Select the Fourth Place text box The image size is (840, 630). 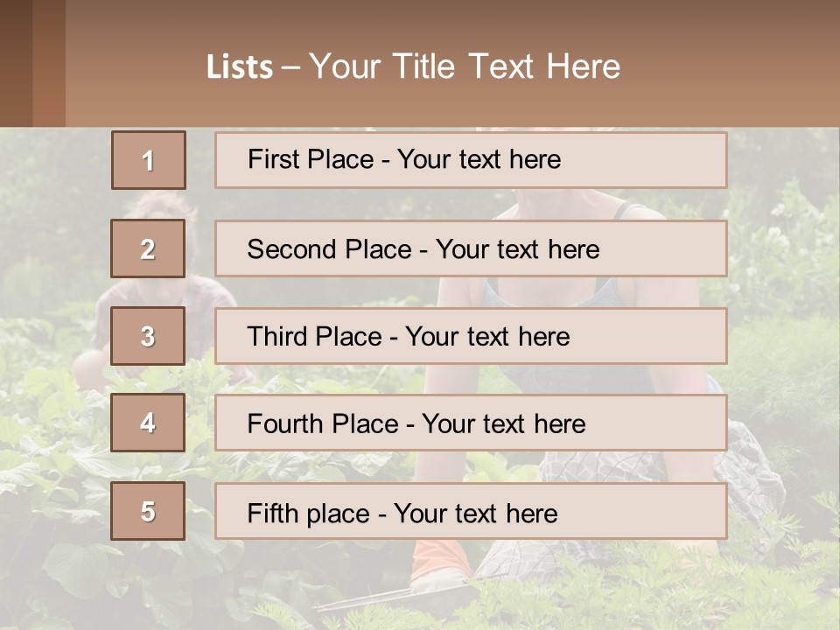coord(471,423)
